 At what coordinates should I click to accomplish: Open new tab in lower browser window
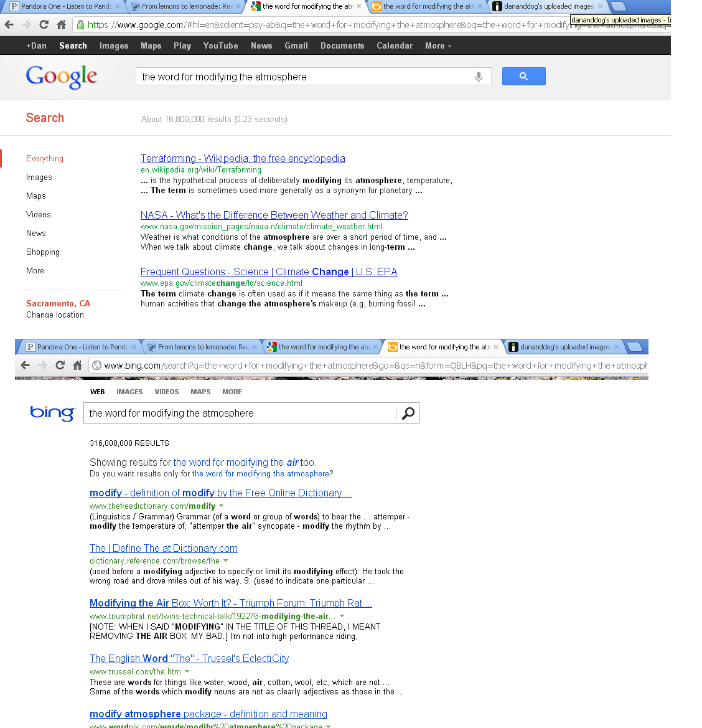[x=634, y=347]
